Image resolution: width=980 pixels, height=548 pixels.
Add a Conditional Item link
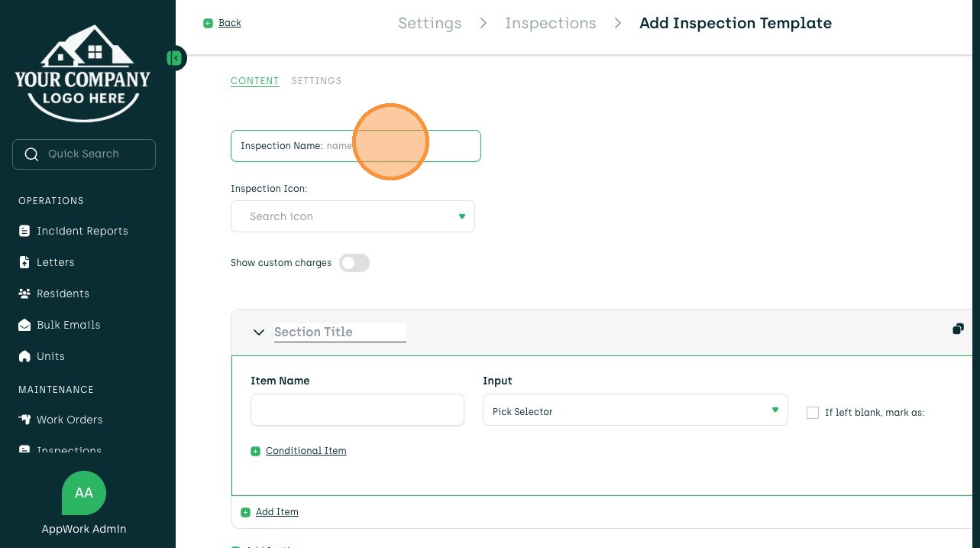(306, 451)
